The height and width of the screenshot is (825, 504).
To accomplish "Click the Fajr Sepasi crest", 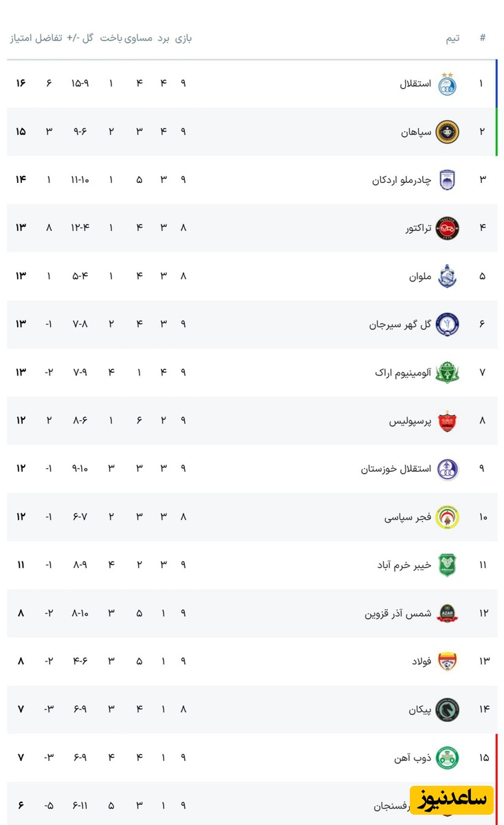I will 447,517.
